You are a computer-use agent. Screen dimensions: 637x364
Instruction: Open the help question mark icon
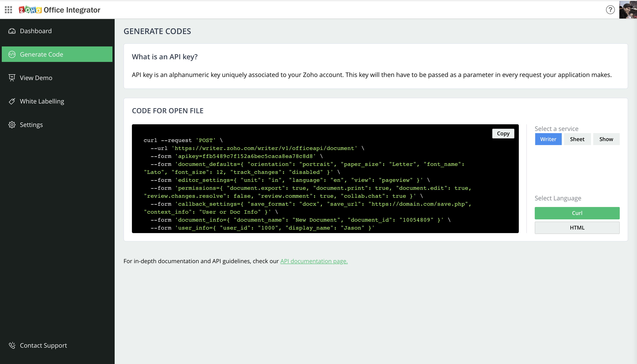(610, 10)
